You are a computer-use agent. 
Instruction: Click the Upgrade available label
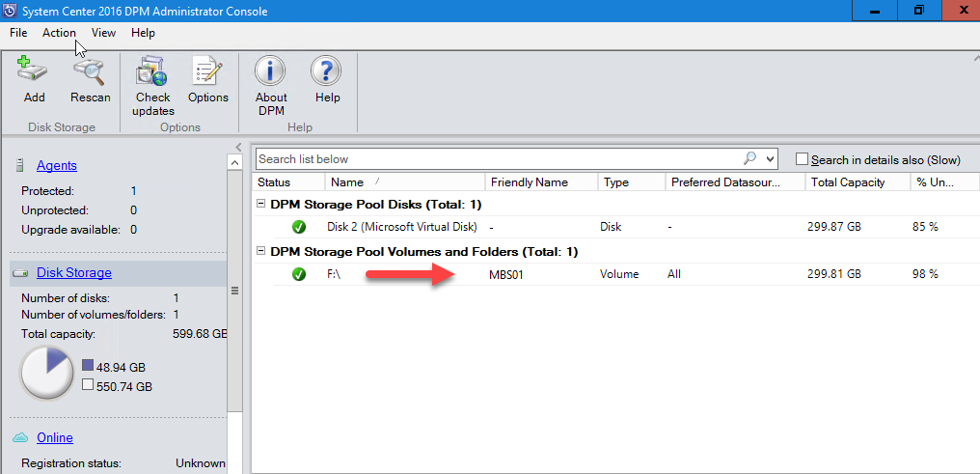(70, 230)
